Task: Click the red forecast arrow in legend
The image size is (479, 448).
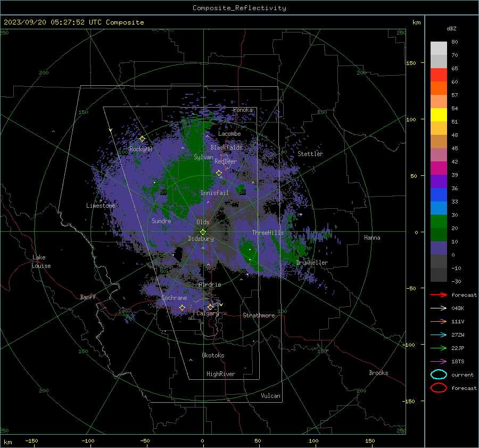Action: coord(439,295)
